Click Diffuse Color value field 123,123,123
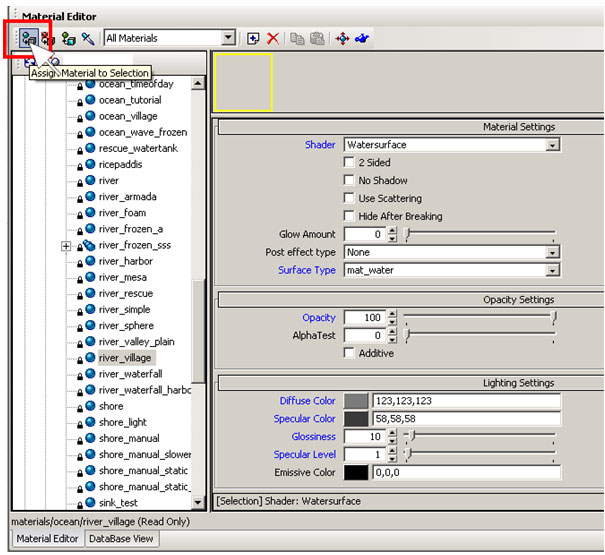This screenshot has height=555, width=605. [466, 401]
